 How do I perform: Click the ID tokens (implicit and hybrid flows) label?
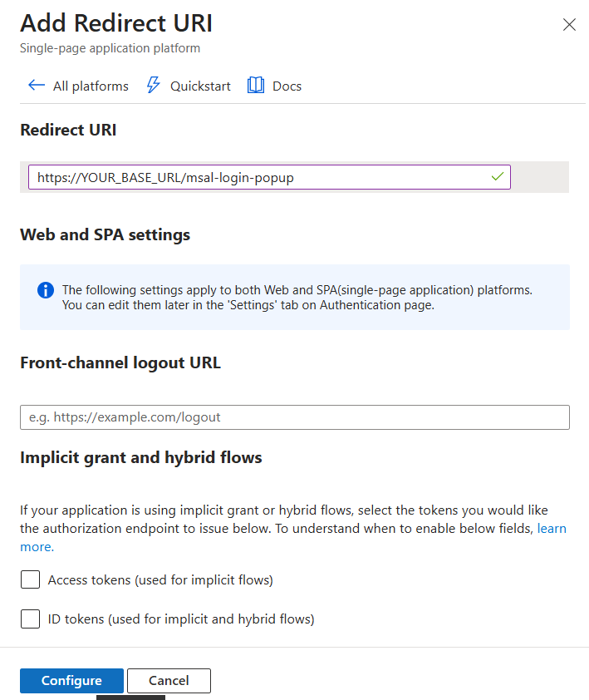(x=181, y=619)
